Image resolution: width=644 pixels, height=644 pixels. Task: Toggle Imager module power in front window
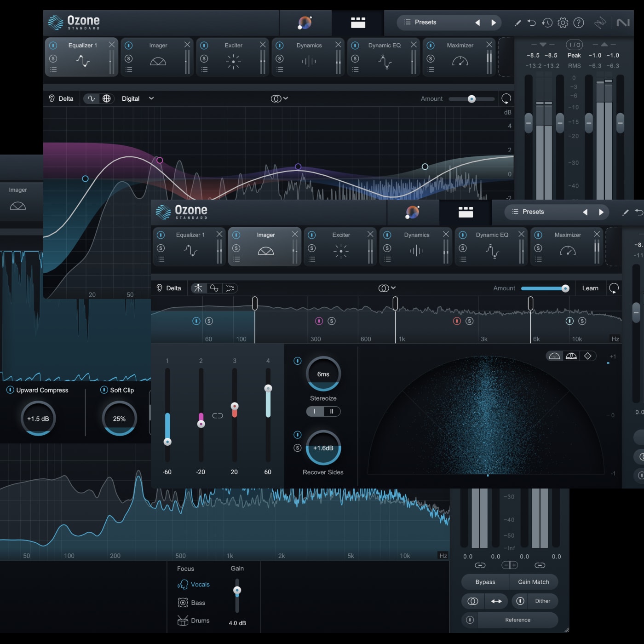236,235
